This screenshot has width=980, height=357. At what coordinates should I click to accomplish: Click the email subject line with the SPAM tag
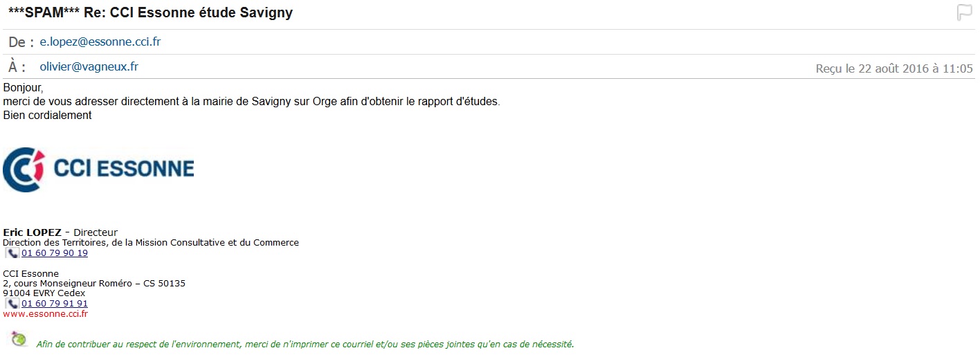150,13
